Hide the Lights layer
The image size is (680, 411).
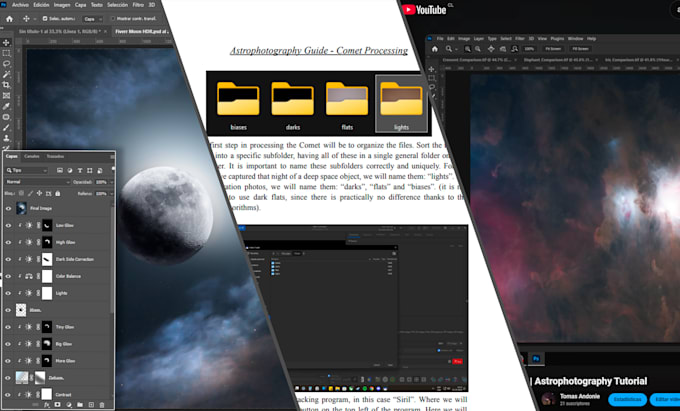8,293
